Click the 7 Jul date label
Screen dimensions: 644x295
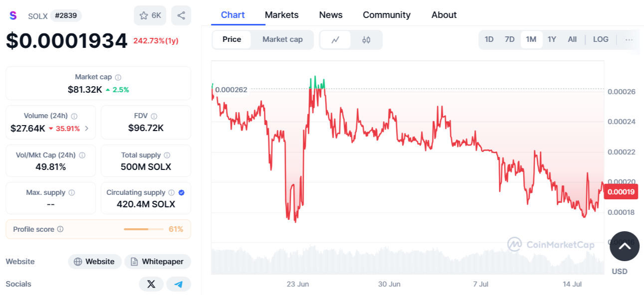pyautogui.click(x=481, y=284)
